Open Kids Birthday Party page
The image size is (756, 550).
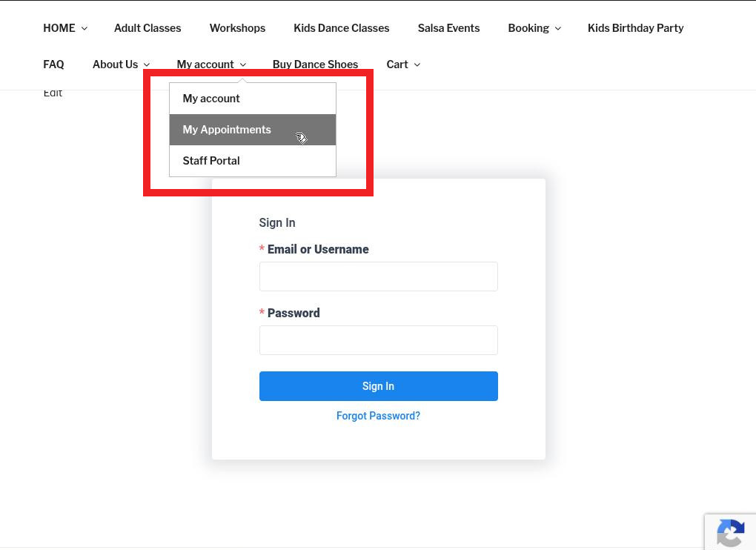pos(635,28)
